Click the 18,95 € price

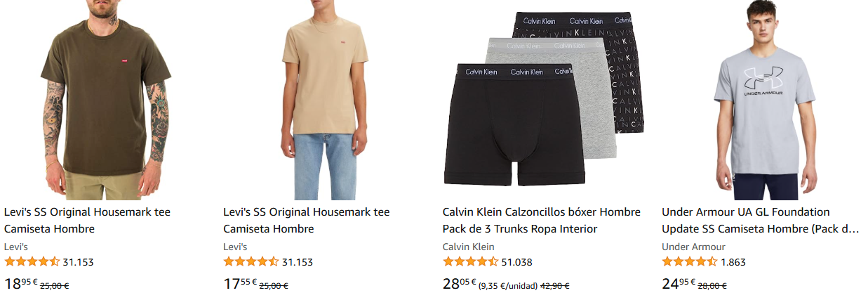point(20,284)
